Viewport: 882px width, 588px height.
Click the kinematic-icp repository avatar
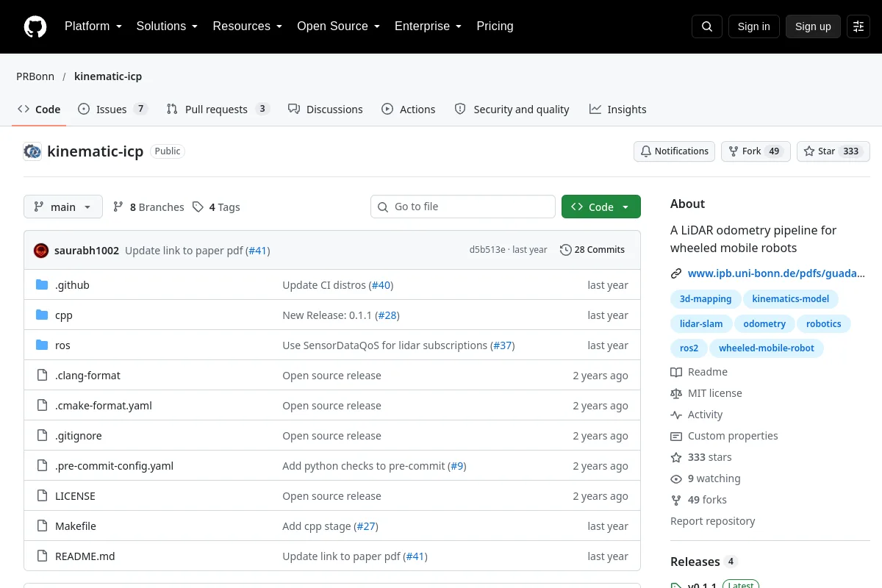(x=32, y=151)
